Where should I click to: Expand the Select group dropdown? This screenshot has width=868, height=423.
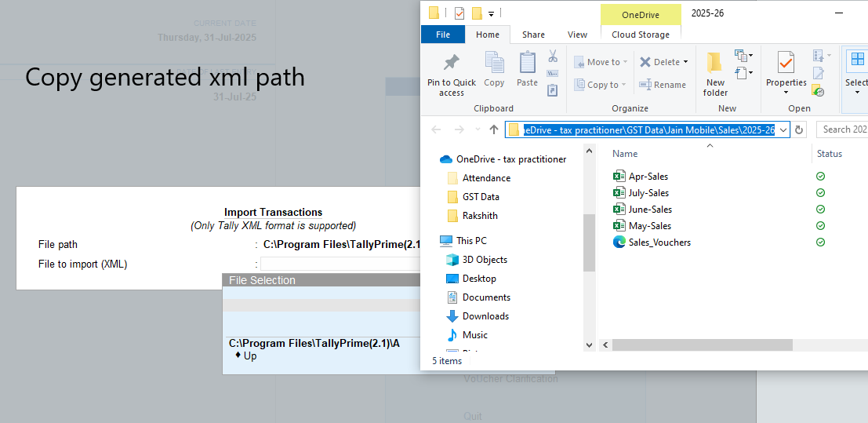(x=858, y=93)
